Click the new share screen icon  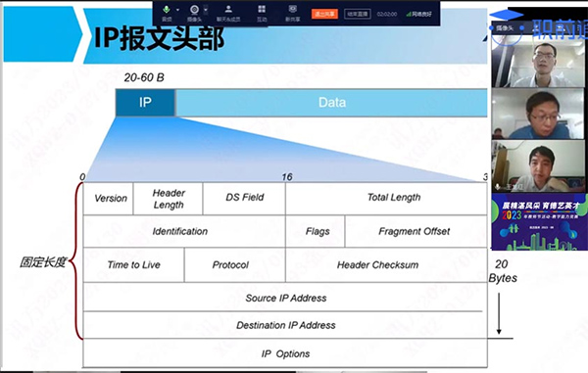292,13
